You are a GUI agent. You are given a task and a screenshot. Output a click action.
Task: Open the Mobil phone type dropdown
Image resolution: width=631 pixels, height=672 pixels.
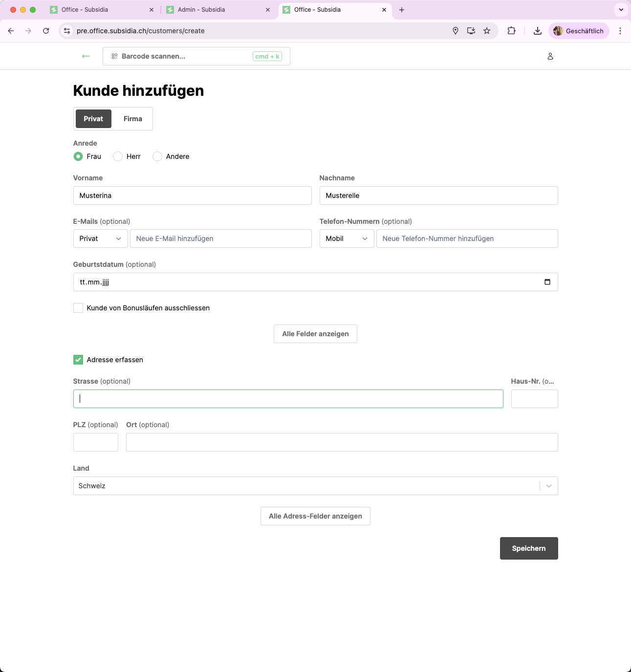point(347,238)
